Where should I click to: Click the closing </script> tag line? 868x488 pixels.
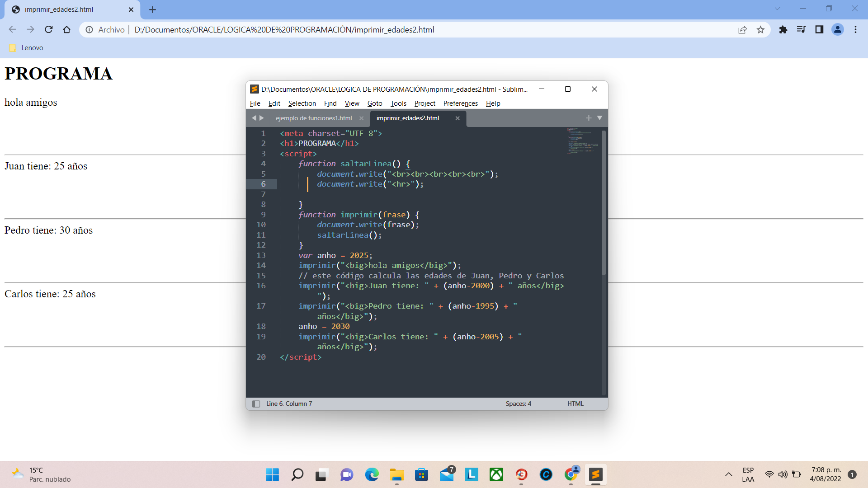click(301, 357)
